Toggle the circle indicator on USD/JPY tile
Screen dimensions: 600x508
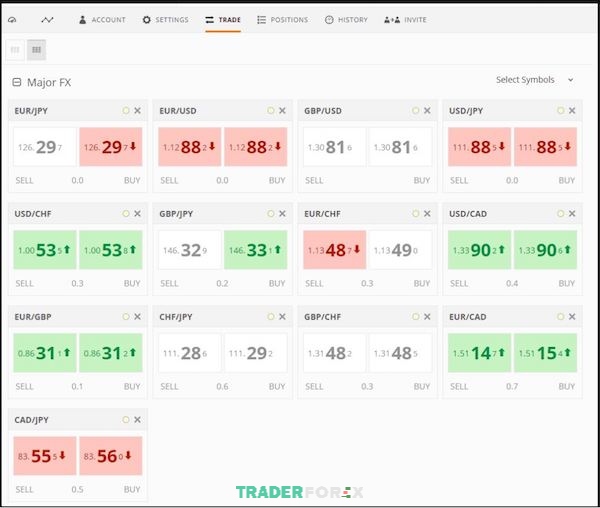pyautogui.click(x=561, y=111)
